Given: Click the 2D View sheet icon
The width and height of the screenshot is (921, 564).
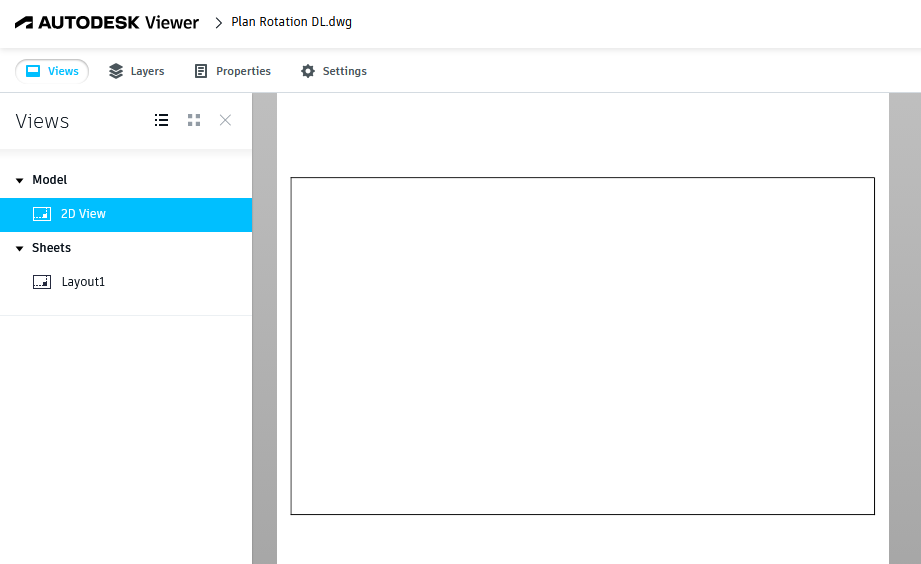Looking at the screenshot, I should click(x=42, y=214).
